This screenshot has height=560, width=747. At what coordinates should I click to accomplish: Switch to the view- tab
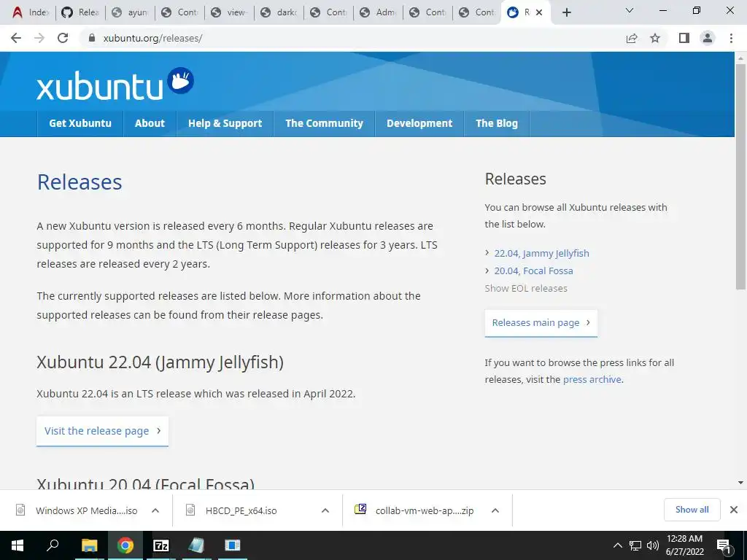(228, 12)
